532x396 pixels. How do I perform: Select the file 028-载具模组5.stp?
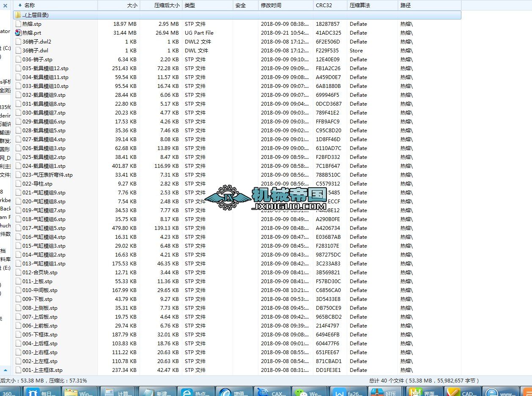[x=44, y=130]
